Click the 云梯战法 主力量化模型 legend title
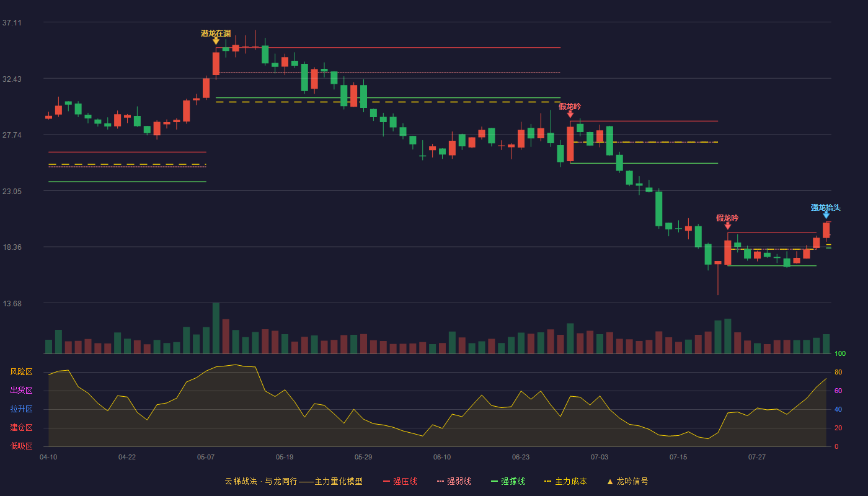Screen dimensions: 868x496 tap(293, 481)
